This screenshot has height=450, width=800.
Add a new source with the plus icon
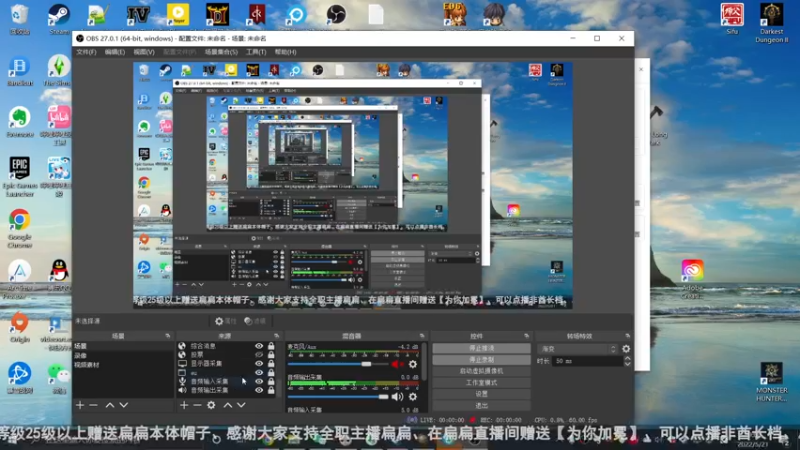point(184,405)
